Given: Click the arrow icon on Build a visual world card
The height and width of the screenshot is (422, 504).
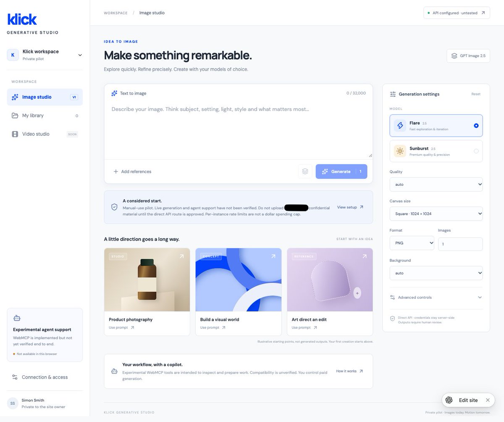Looking at the screenshot, I should click(273, 256).
